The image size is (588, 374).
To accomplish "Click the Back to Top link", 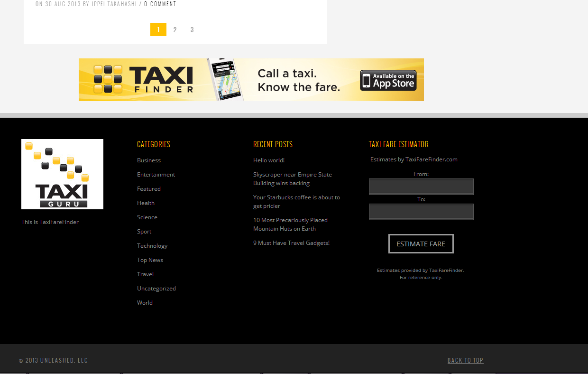I will 466,360.
